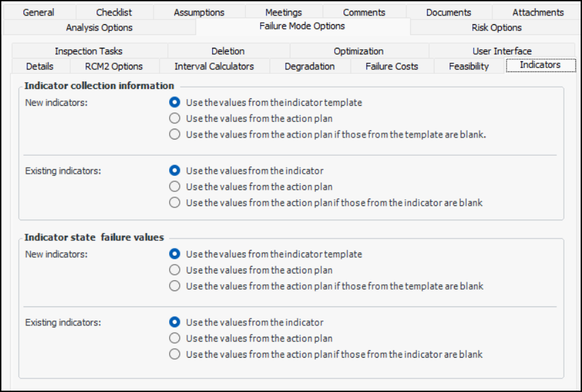The height and width of the screenshot is (392, 582).
Task: Open the Risk Options tab
Action: tap(496, 27)
